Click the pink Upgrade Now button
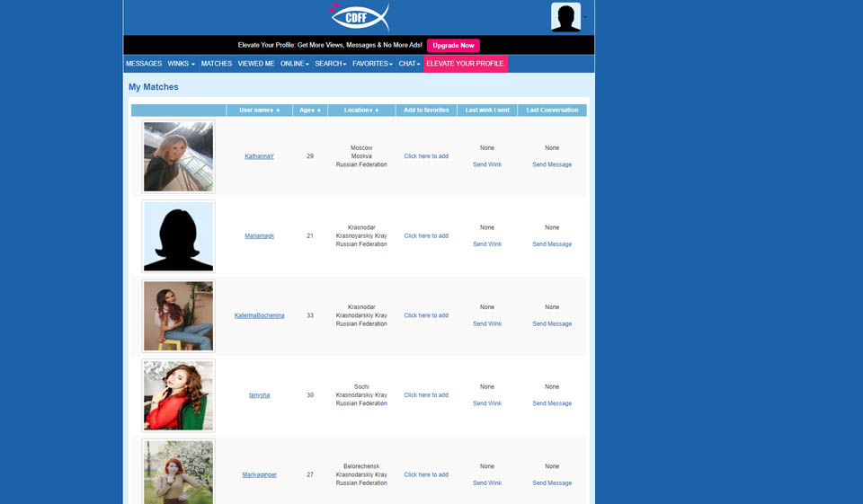 click(x=453, y=45)
